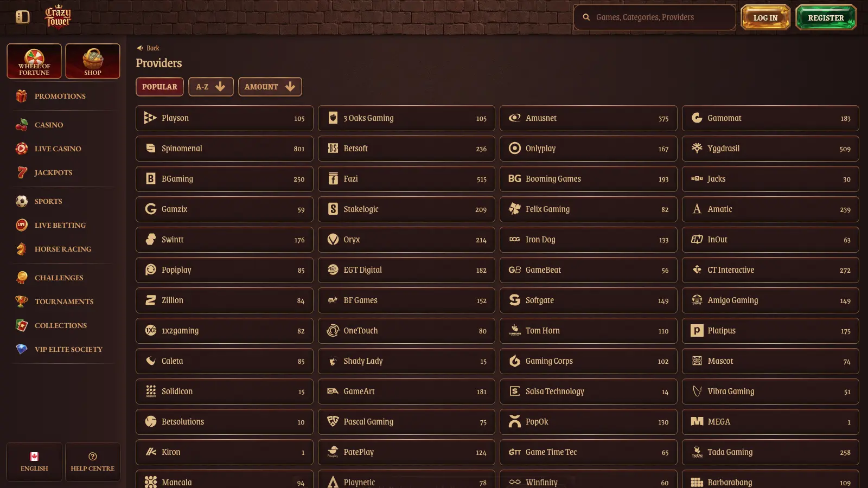Sort providers A-Z
The height and width of the screenshot is (488, 868).
click(x=211, y=87)
